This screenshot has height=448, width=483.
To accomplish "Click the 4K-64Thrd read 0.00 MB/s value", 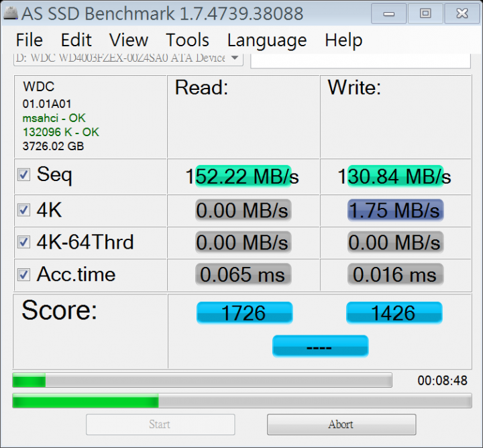I will point(244,242).
